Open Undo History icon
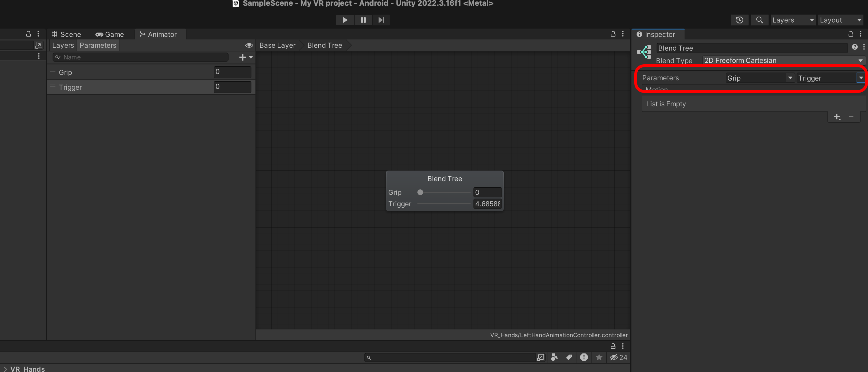The image size is (868, 372). pyautogui.click(x=739, y=20)
